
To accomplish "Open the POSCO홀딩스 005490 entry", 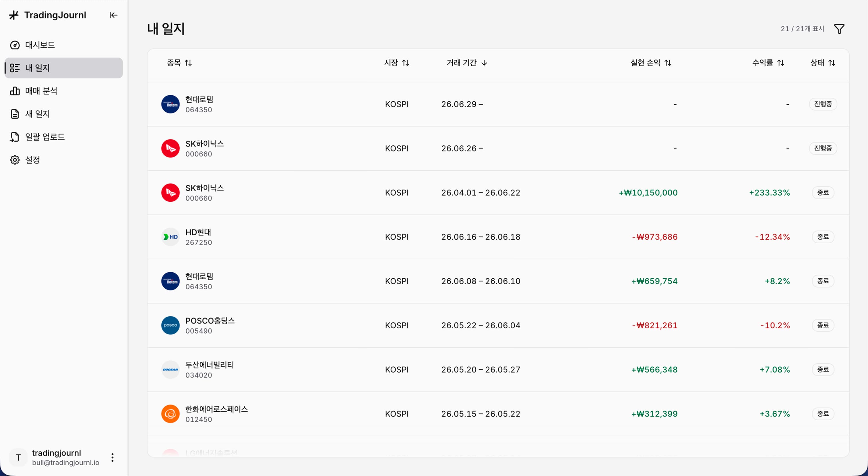I will point(498,325).
